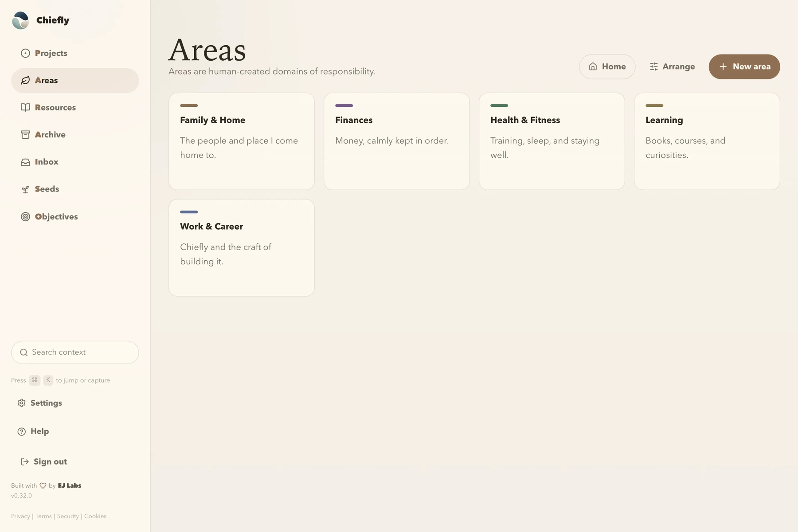Click the Help question mark icon
This screenshot has width=798, height=532.
pyautogui.click(x=22, y=431)
